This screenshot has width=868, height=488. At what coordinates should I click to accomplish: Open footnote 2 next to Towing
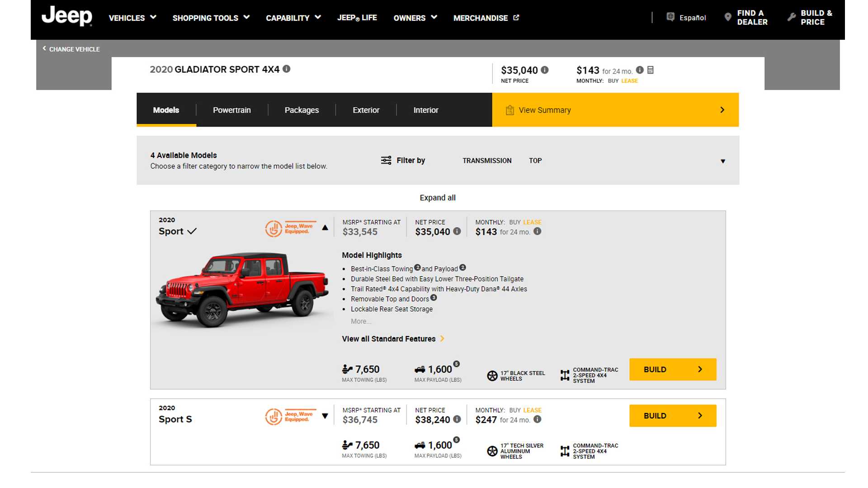click(x=417, y=267)
